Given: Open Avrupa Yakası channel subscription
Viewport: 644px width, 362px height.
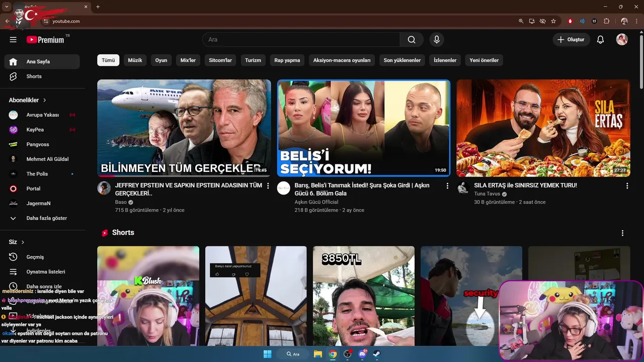Looking at the screenshot, I should (42, 115).
